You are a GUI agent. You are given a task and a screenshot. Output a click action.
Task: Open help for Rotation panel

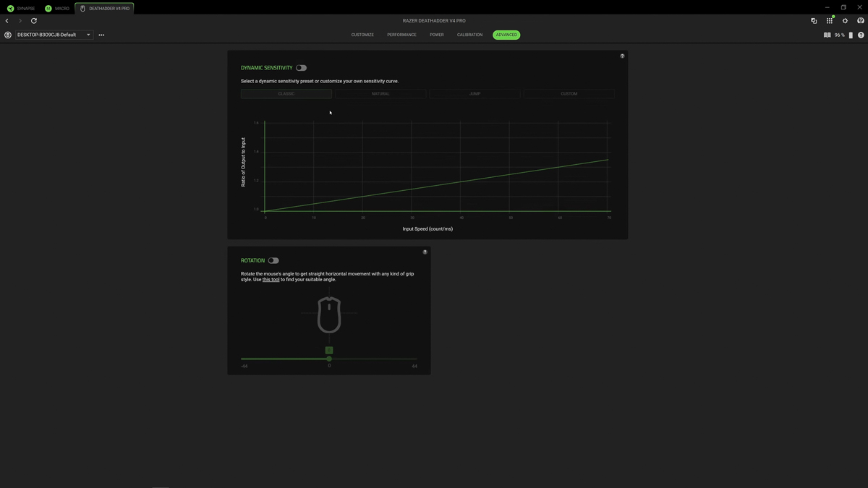425,252
